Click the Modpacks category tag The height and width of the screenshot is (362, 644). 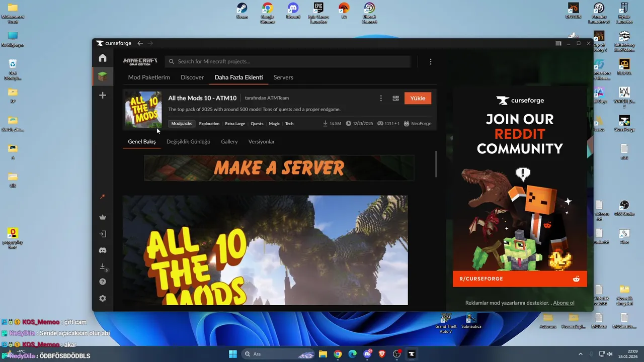click(182, 124)
